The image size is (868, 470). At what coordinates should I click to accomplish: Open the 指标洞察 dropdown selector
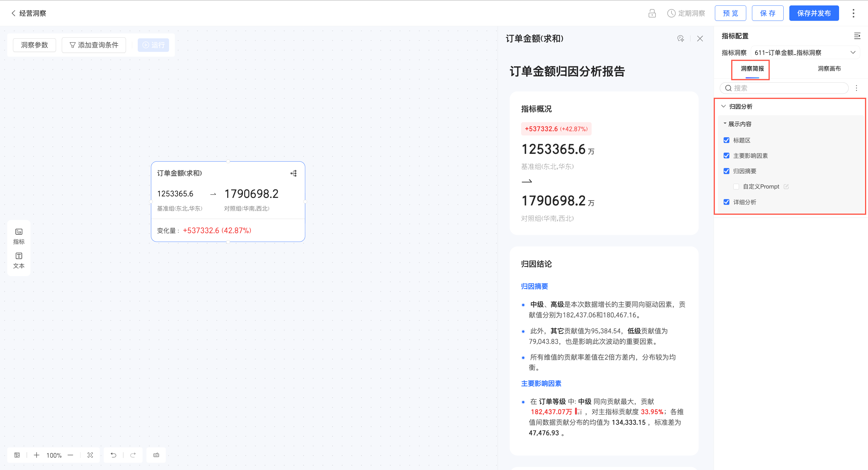(x=805, y=52)
